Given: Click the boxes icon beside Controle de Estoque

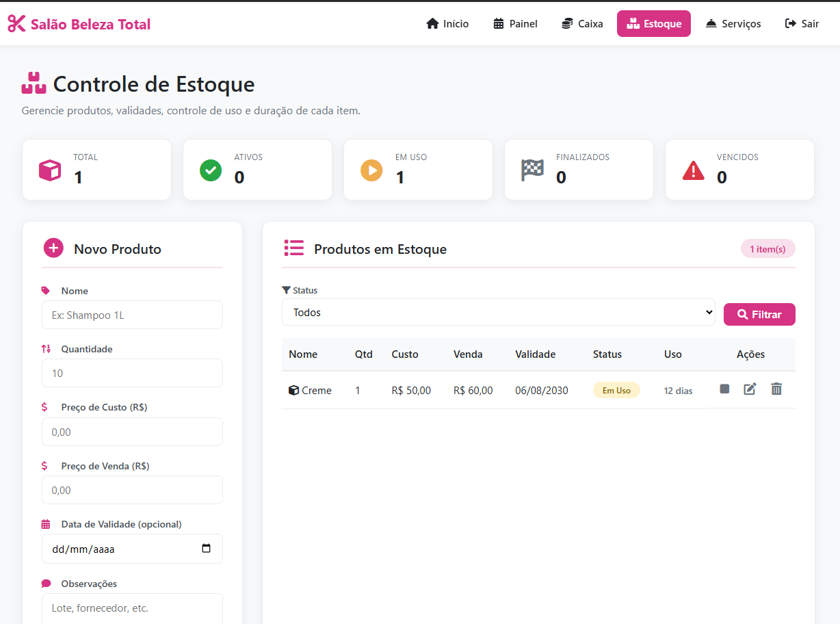Looking at the screenshot, I should point(34,83).
